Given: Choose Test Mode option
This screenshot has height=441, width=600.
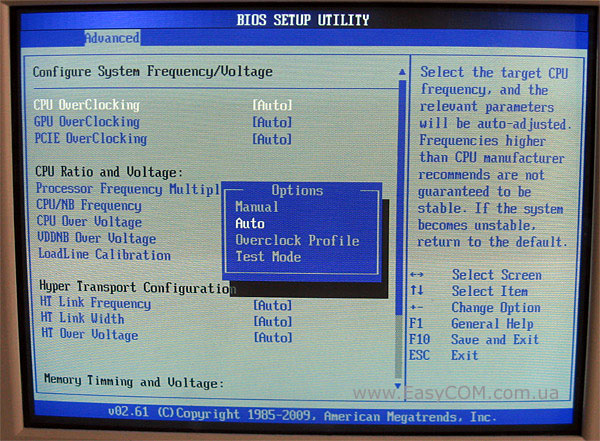Looking at the screenshot, I should click(x=268, y=256).
